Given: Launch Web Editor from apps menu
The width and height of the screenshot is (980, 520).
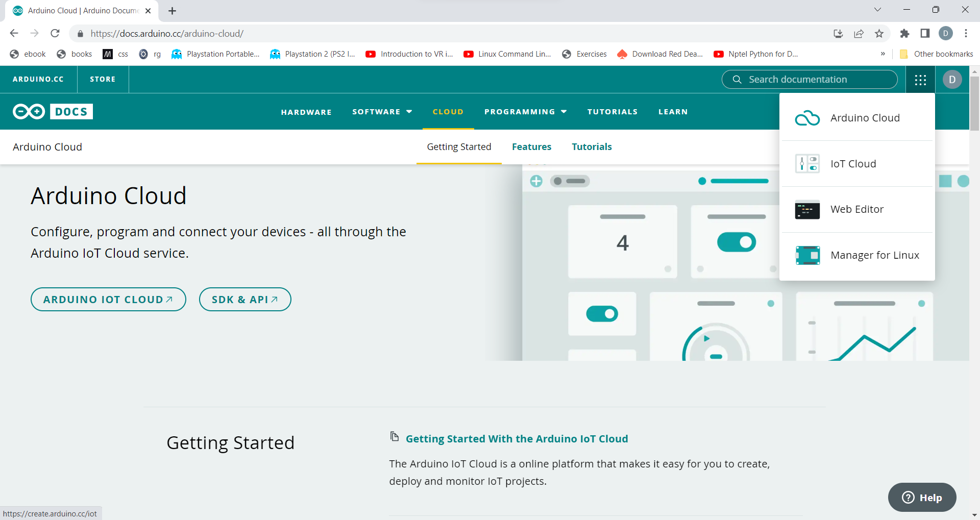Looking at the screenshot, I should [x=857, y=209].
